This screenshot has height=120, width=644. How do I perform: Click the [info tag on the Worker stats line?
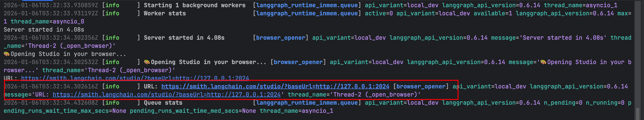pyautogui.click(x=111, y=13)
